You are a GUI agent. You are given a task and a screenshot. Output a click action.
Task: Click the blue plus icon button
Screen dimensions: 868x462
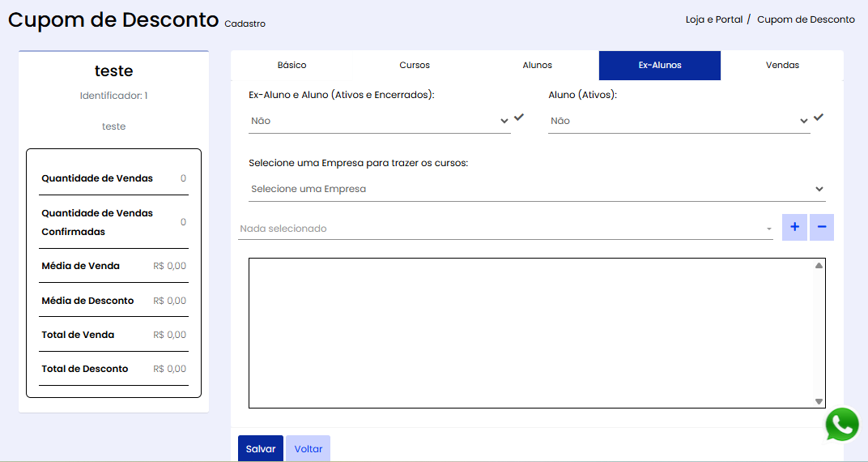pyautogui.click(x=794, y=227)
